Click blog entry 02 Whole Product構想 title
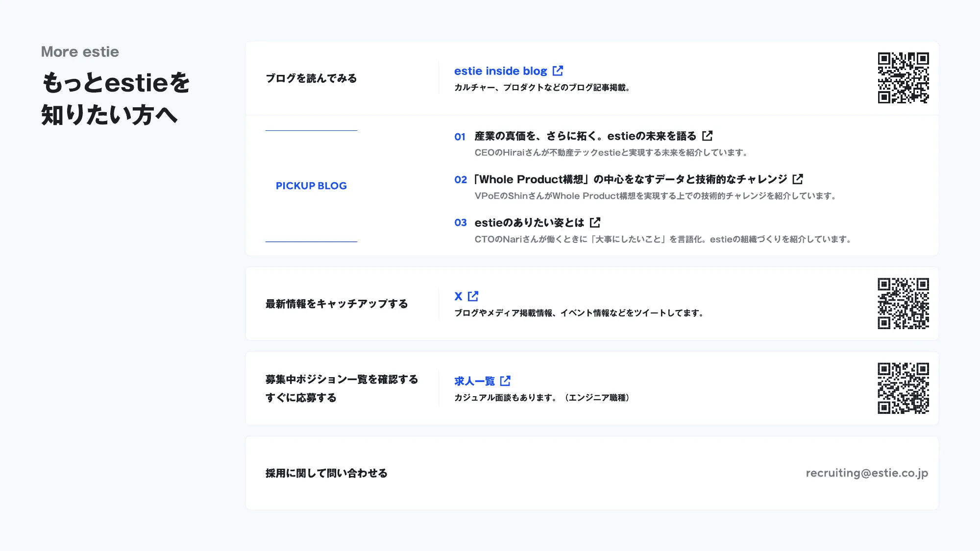The image size is (980, 551). click(x=631, y=179)
